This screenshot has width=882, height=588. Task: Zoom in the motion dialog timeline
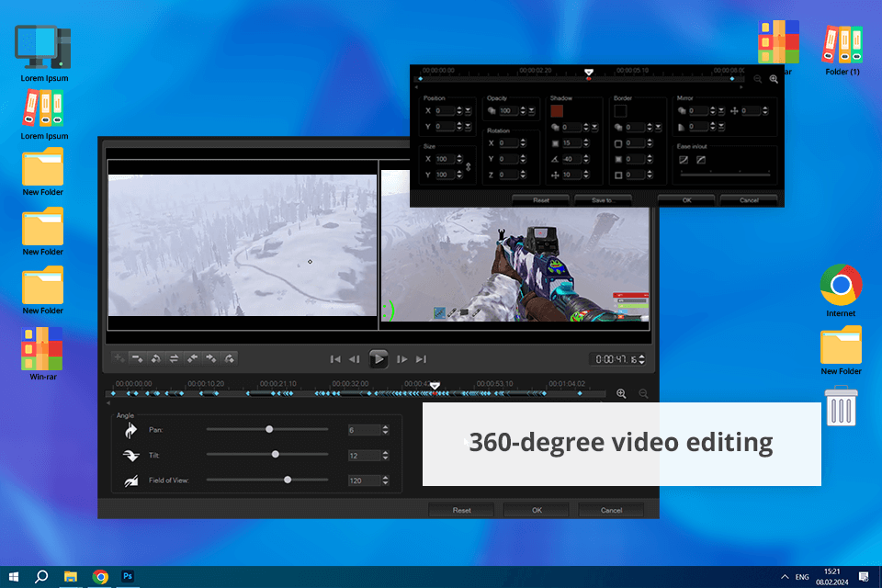(774, 79)
